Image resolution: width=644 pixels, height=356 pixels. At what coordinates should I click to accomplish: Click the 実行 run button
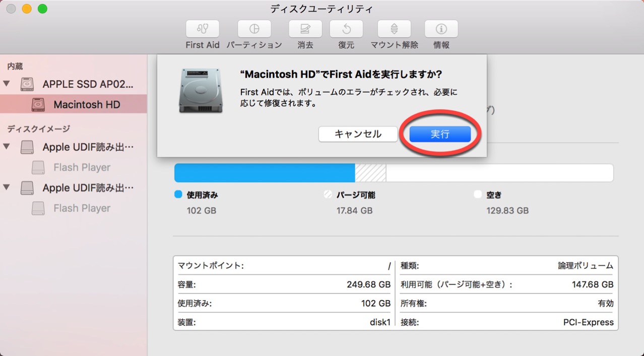click(x=440, y=134)
